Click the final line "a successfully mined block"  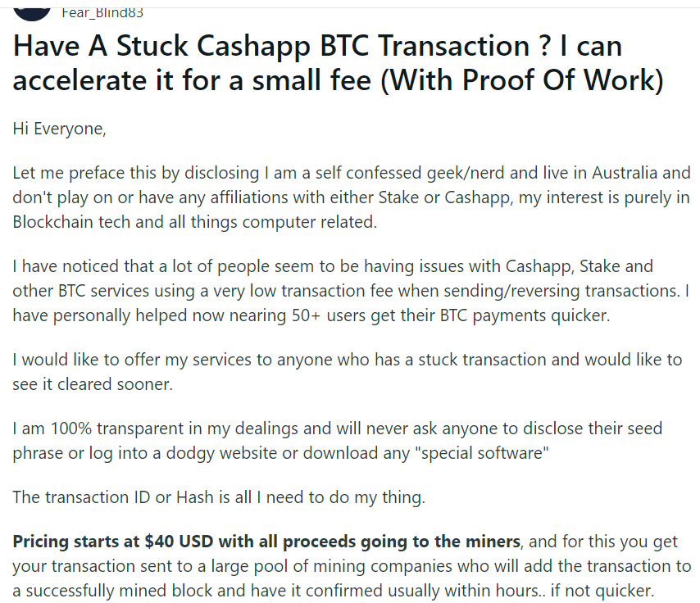click(x=334, y=591)
